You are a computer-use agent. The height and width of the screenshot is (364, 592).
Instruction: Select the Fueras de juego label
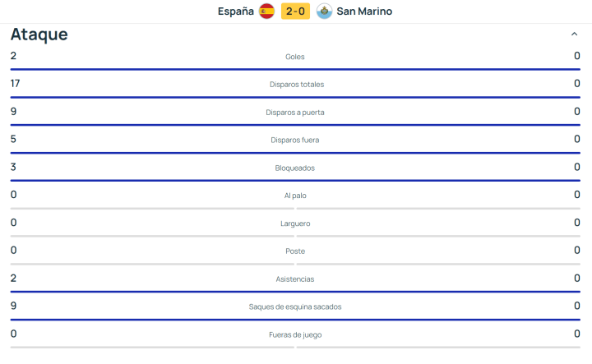click(x=295, y=335)
